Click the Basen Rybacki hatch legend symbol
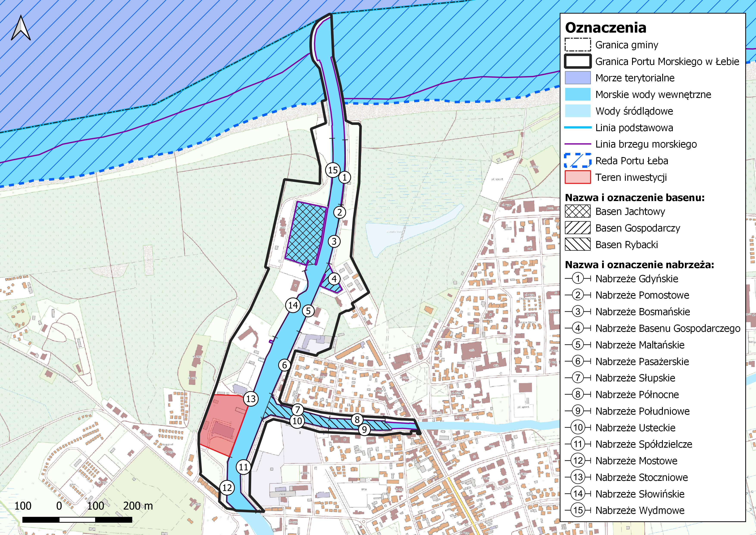The image size is (756, 535). click(x=578, y=244)
